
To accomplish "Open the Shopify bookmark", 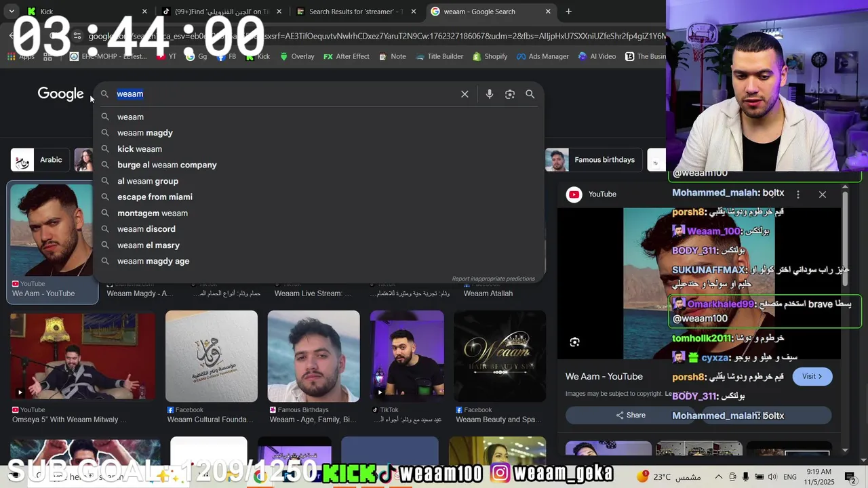I will point(490,56).
